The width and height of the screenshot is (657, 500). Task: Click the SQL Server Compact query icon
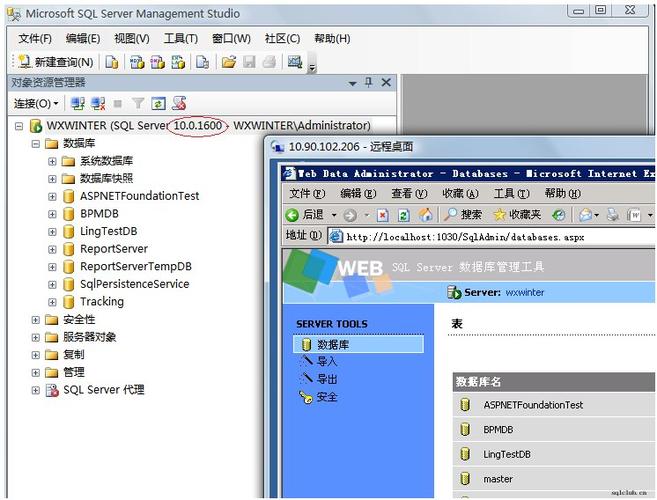203,62
